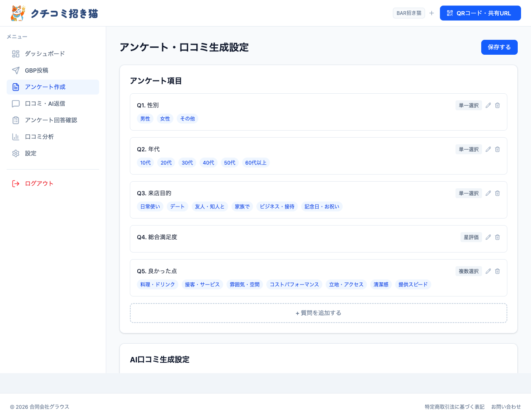Open the お問い合わせ footer link
This screenshot has height=420, width=531.
pyautogui.click(x=506, y=407)
